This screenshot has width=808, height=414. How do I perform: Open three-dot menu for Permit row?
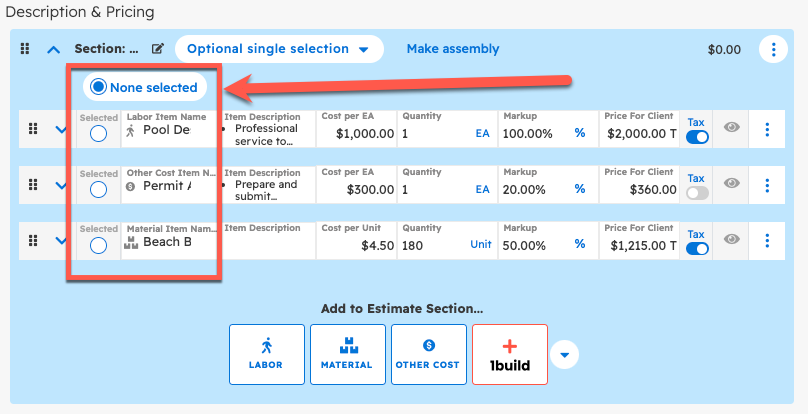[x=767, y=184]
